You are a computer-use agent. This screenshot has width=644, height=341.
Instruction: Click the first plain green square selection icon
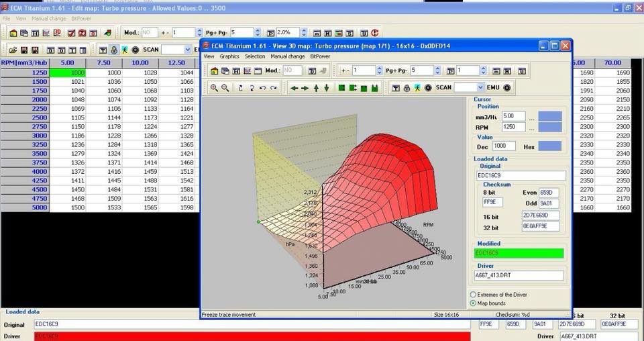pos(341,87)
